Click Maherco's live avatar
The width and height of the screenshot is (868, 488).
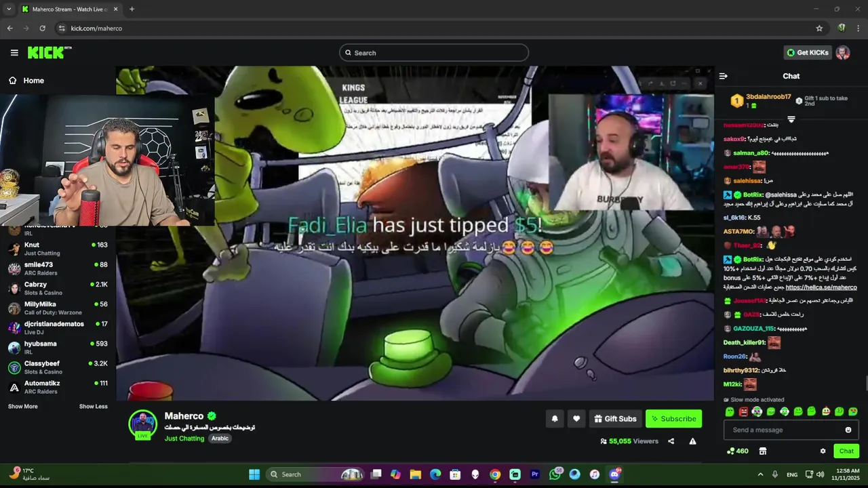point(142,424)
